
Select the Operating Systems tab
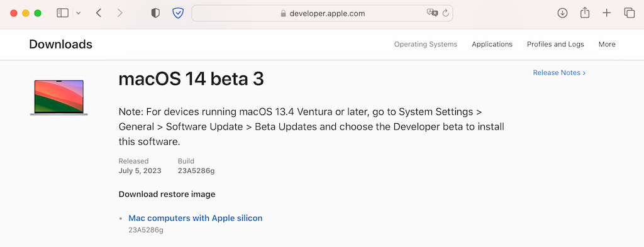[x=426, y=45]
